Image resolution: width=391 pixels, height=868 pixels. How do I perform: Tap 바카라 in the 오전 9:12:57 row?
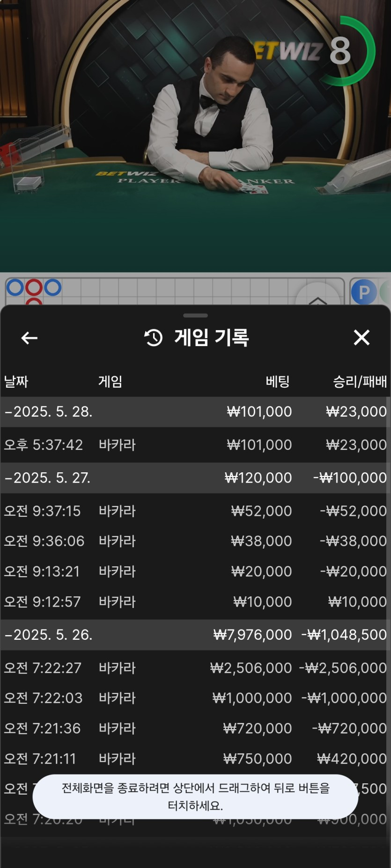pos(117,602)
